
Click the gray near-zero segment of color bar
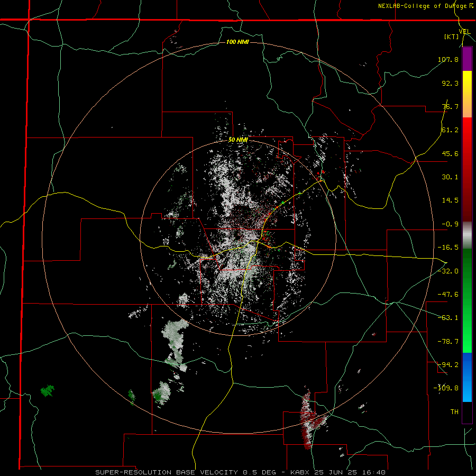click(467, 235)
